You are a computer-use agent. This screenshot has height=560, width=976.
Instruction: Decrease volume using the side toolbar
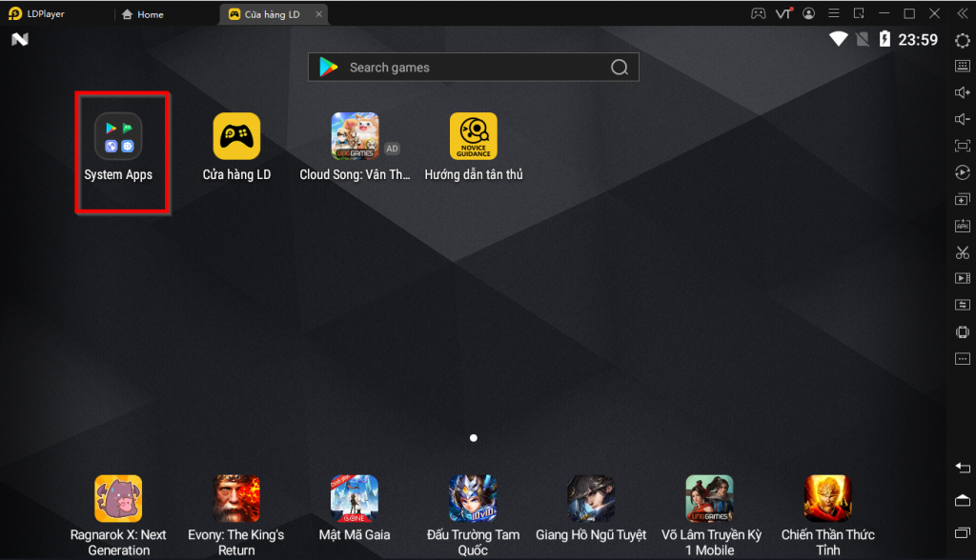tap(963, 119)
